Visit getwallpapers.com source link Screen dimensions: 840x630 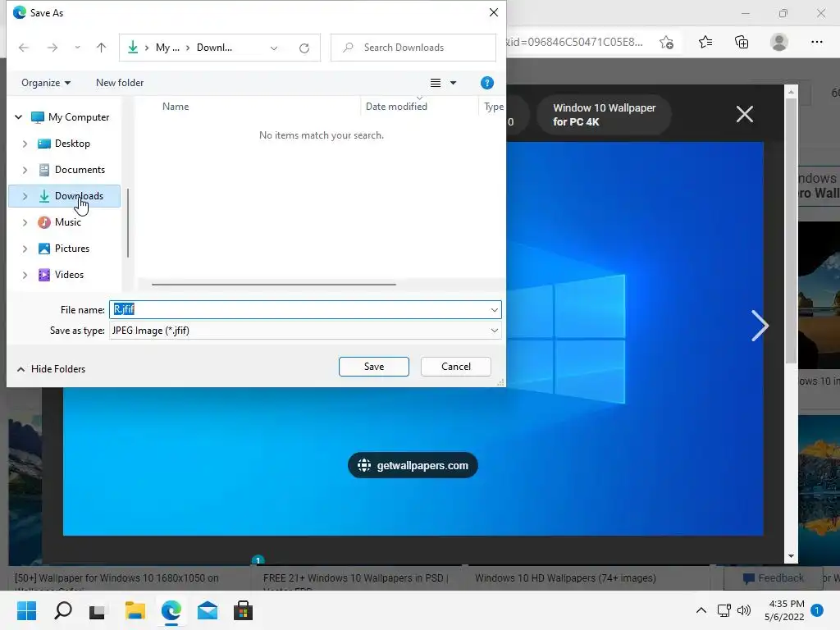(x=413, y=466)
